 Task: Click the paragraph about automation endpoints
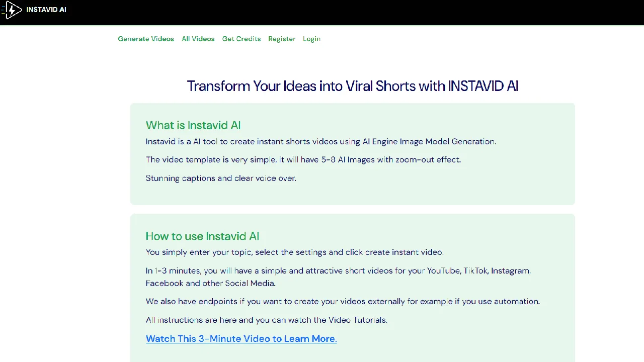343,301
